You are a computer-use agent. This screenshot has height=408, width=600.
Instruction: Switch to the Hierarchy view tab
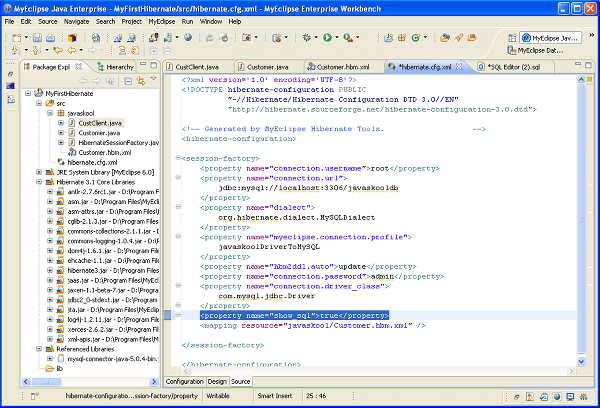(x=115, y=67)
